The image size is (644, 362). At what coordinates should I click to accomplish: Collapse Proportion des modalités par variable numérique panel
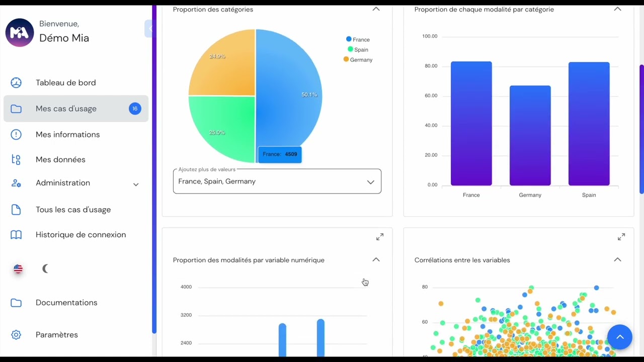coord(376,260)
